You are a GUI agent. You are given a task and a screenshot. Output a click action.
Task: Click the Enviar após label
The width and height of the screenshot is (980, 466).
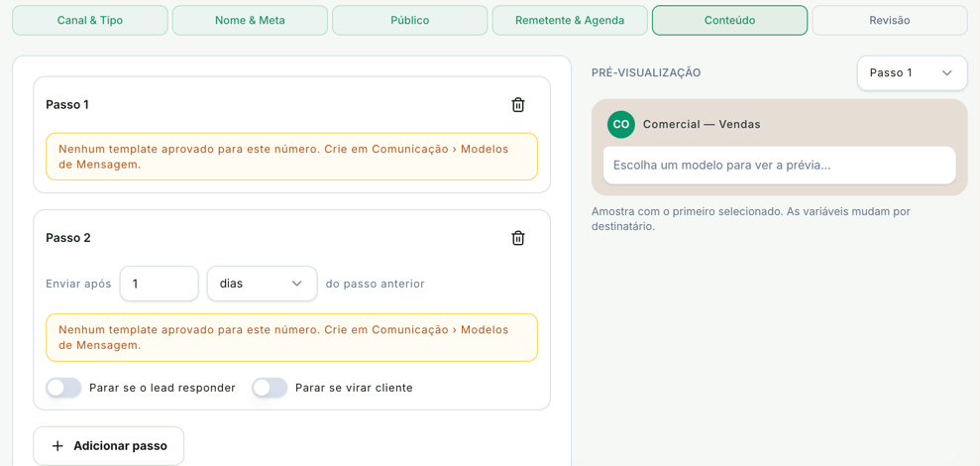[78, 284]
